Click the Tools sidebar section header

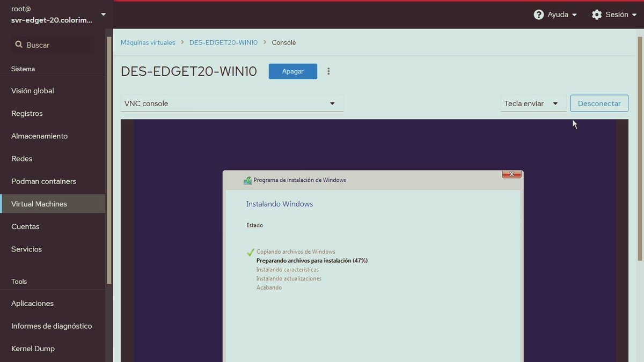click(x=19, y=282)
